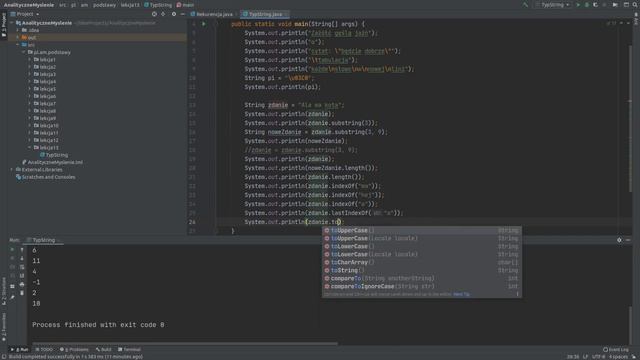Open the Terminal tool window tab
Viewport: 640px width, 360px height.
point(129,350)
